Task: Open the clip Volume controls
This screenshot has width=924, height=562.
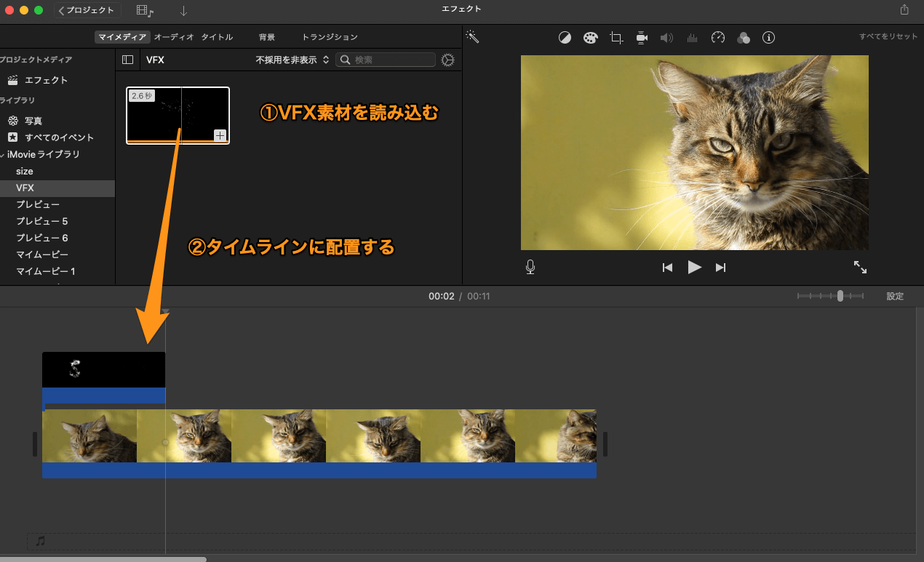Action: click(666, 37)
